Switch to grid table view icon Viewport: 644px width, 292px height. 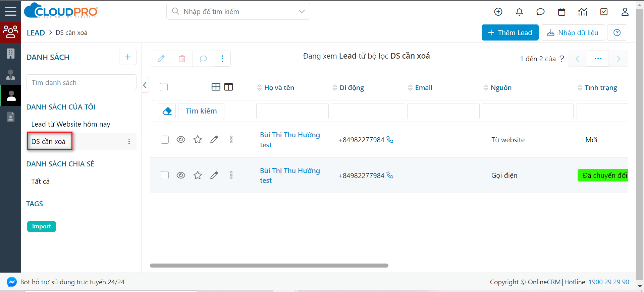click(x=216, y=87)
